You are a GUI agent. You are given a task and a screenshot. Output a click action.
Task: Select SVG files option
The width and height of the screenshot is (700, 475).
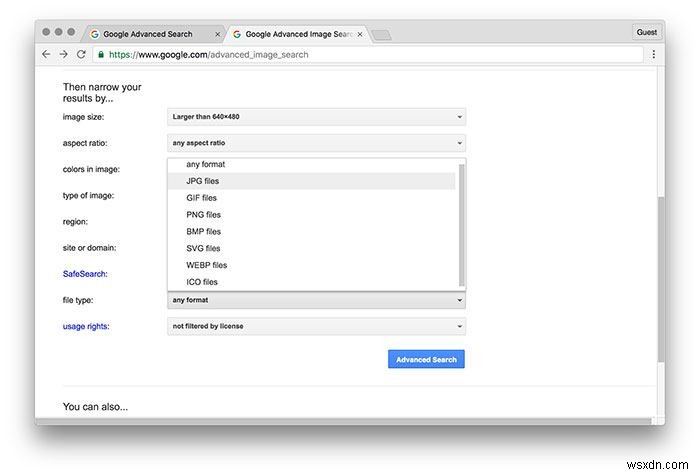click(312, 248)
